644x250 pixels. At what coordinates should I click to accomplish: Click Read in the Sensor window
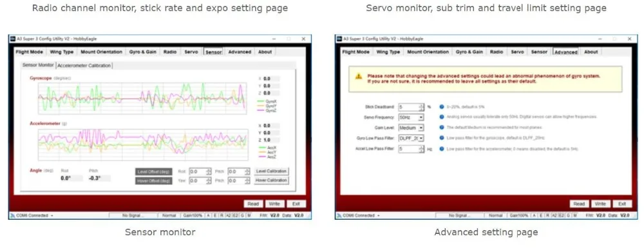click(x=253, y=204)
